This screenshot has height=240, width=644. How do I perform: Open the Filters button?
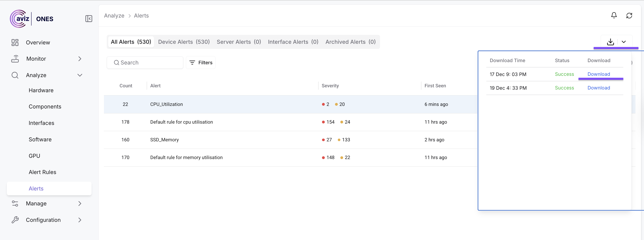201,63
